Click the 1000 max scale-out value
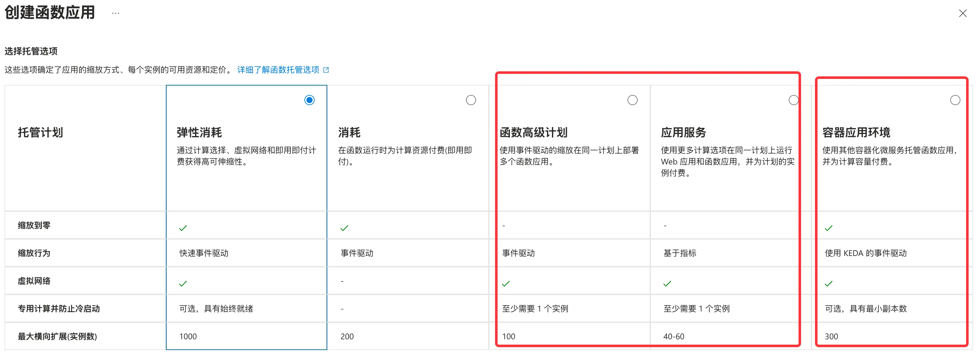 (188, 336)
